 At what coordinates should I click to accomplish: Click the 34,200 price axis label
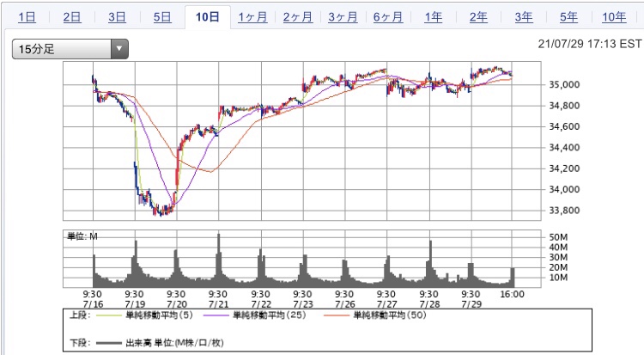[564, 168]
